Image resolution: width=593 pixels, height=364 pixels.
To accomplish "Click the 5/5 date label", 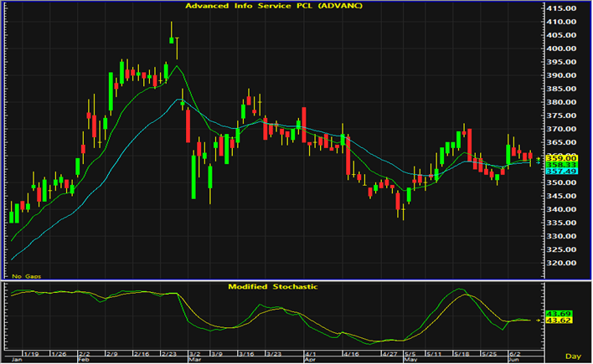I will tap(410, 354).
